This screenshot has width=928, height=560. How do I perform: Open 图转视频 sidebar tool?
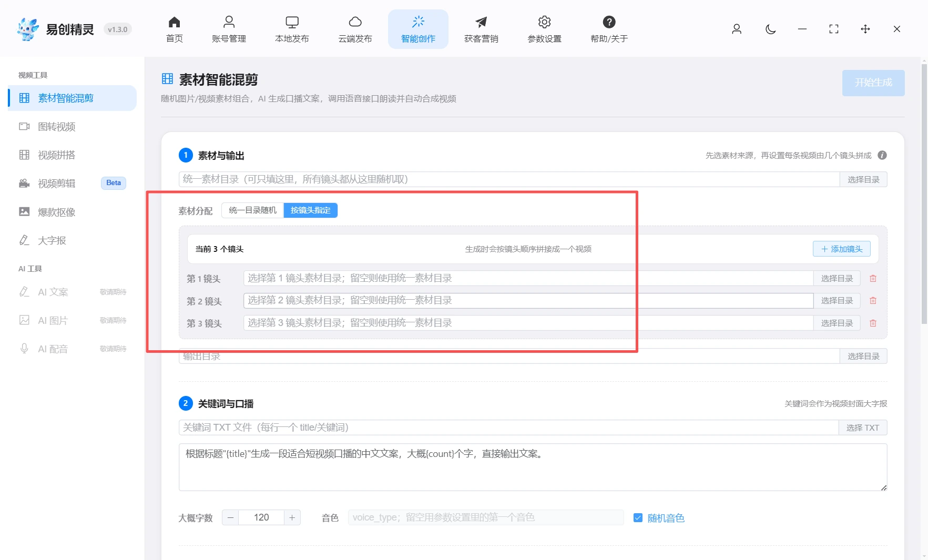(x=73, y=127)
